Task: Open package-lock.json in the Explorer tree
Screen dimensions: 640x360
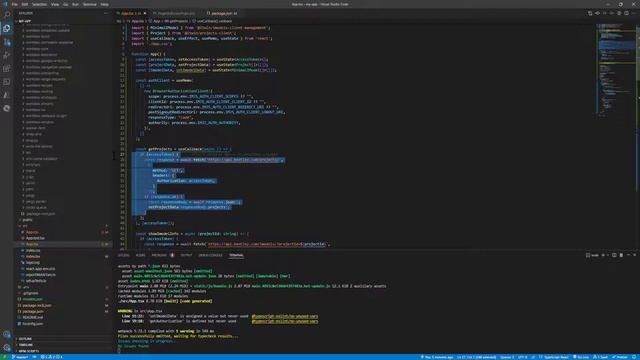Action: pyautogui.click(x=37, y=305)
